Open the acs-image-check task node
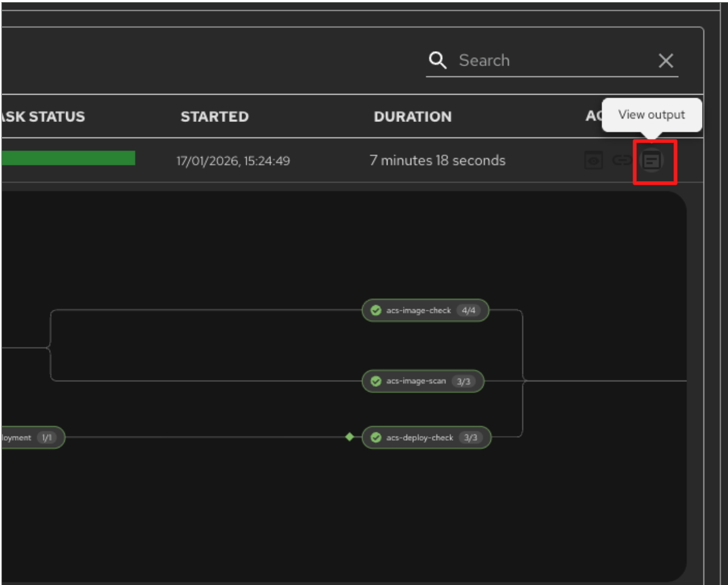The height and width of the screenshot is (585, 728). (418, 311)
